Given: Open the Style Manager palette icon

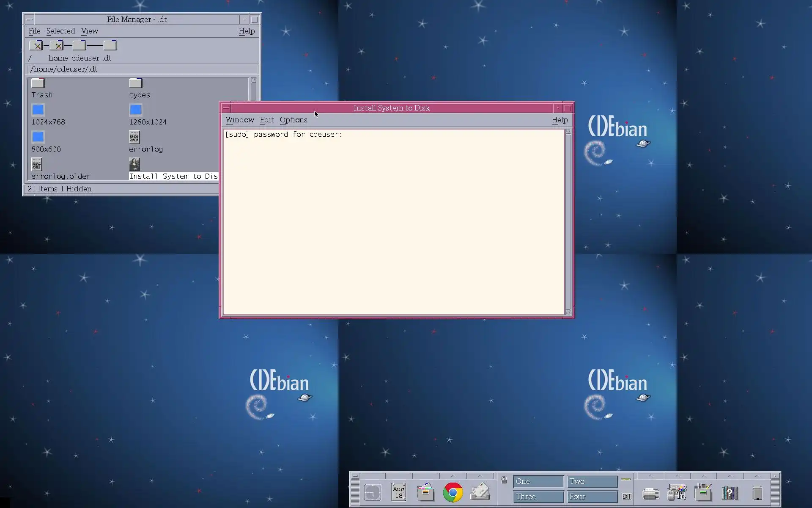Looking at the screenshot, I should [677, 492].
